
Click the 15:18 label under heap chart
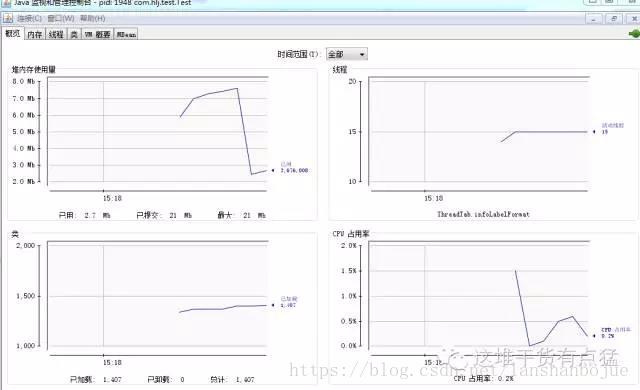pyautogui.click(x=112, y=198)
